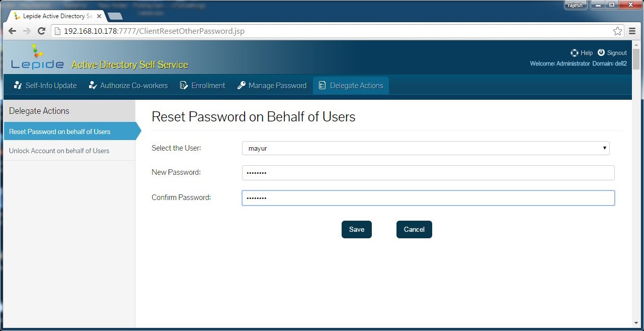Focus the New Password field
This screenshot has width=644, height=331.
(x=428, y=173)
